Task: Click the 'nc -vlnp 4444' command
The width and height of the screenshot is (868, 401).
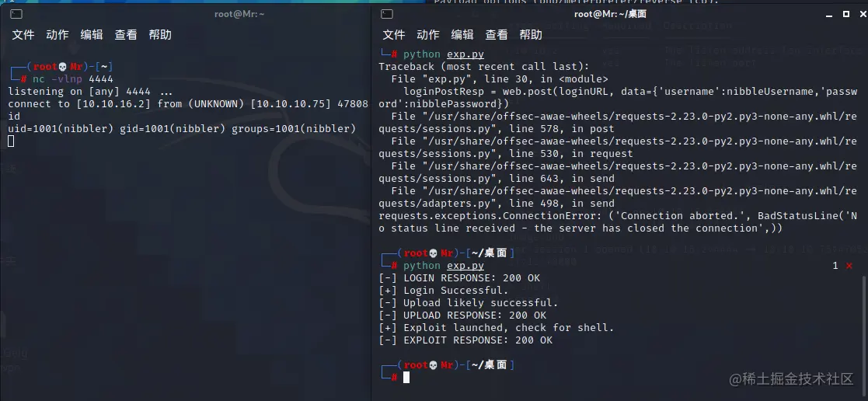Action: (72, 79)
